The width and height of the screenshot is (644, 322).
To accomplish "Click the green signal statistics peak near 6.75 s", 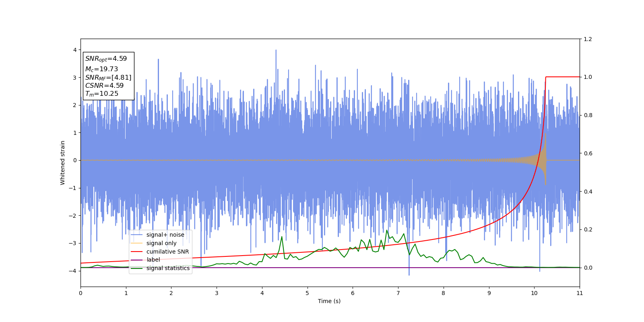I will click(x=387, y=230).
